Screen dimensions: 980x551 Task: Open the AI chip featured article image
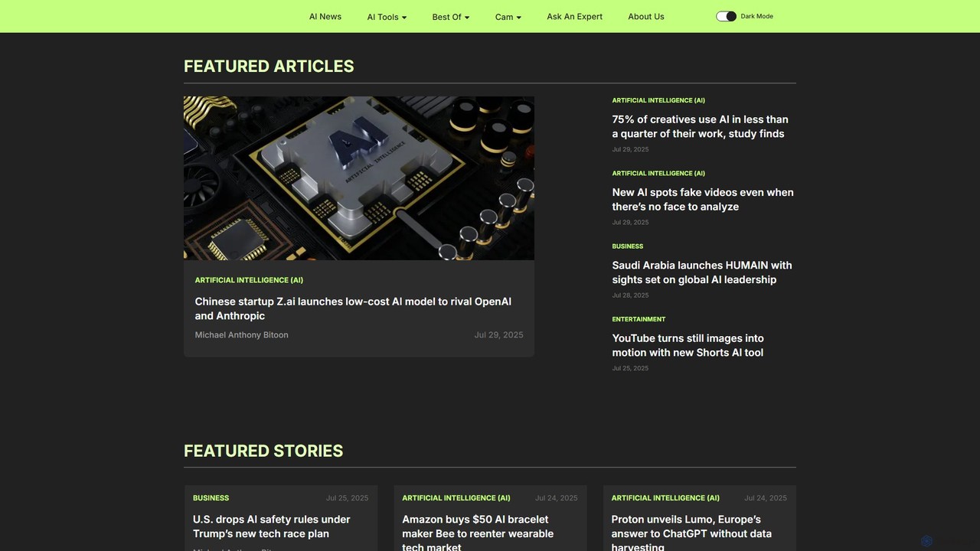tap(359, 178)
